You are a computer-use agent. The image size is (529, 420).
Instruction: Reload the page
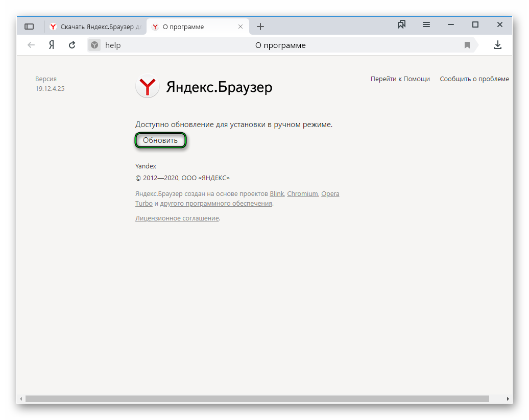72,45
